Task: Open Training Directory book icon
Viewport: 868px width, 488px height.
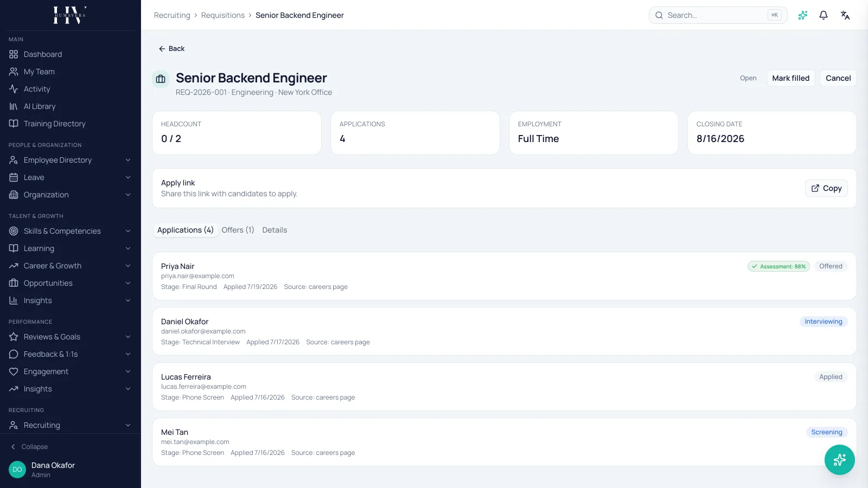Action: [14, 124]
